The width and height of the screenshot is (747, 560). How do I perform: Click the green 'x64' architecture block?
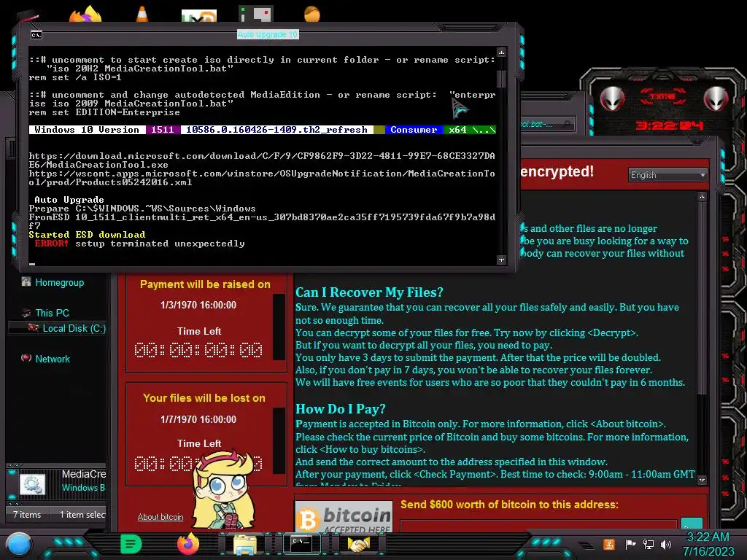457,130
